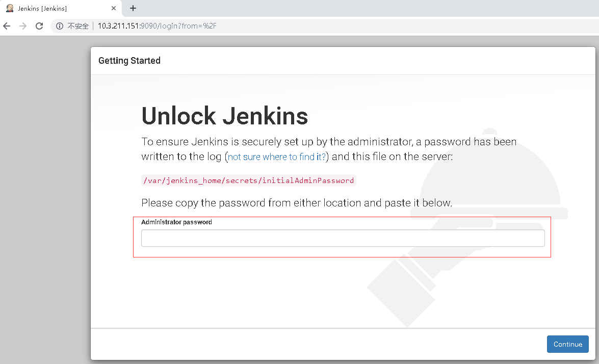Click 'Please copy the password' instruction text
The width and height of the screenshot is (599, 364).
click(297, 203)
